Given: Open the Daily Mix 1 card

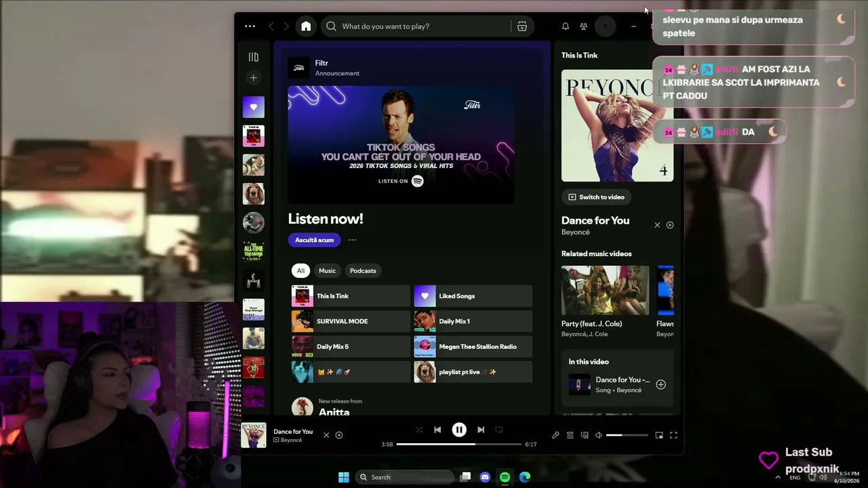Looking at the screenshot, I should pyautogui.click(x=473, y=321).
